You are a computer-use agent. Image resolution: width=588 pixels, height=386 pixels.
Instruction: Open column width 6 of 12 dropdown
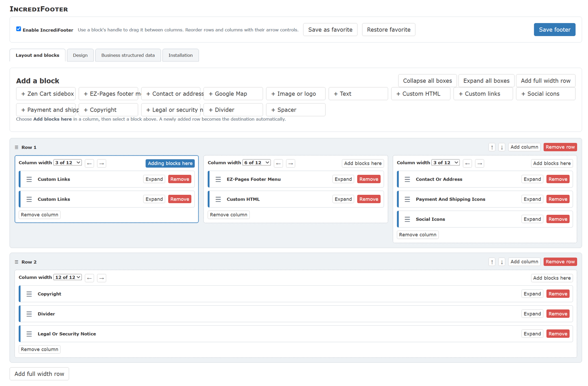coord(256,163)
